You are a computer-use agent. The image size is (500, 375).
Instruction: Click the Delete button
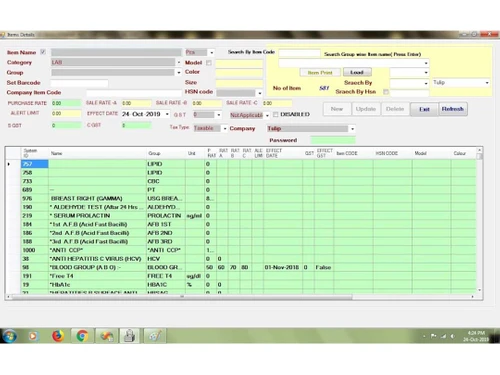click(395, 109)
